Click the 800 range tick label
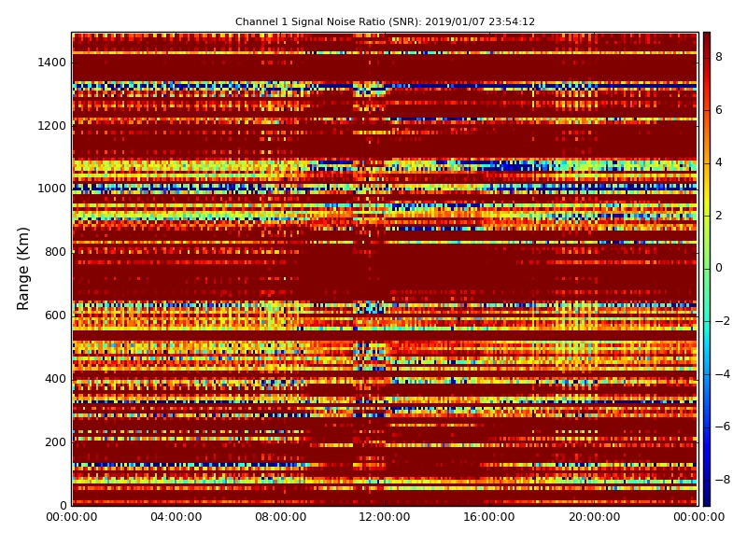The image size is (747, 560). click(55, 252)
